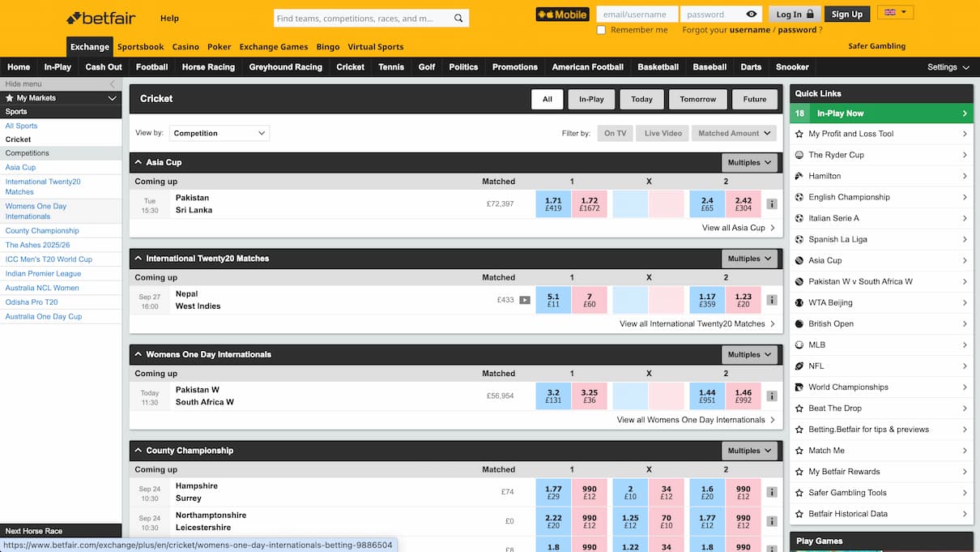
Task: Open Hamilton quick link
Action: tap(881, 176)
